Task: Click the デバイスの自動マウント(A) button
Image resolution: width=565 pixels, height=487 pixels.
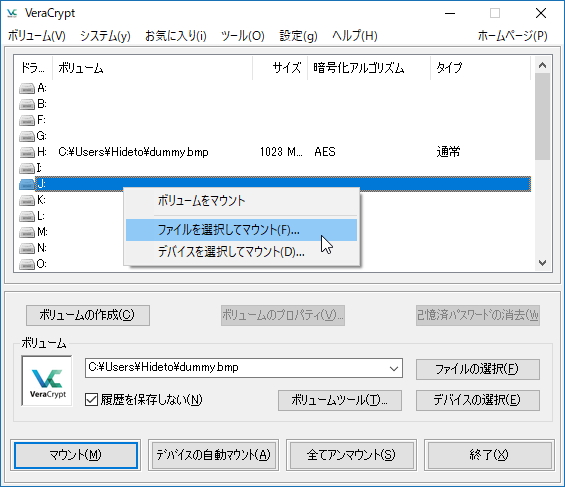Action: [x=213, y=456]
